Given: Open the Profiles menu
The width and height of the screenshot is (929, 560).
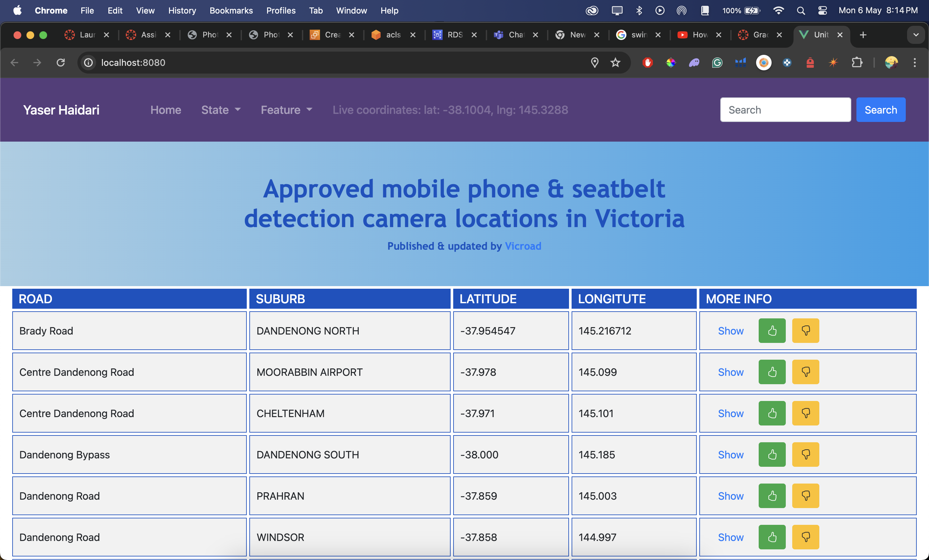Looking at the screenshot, I should coord(281,11).
